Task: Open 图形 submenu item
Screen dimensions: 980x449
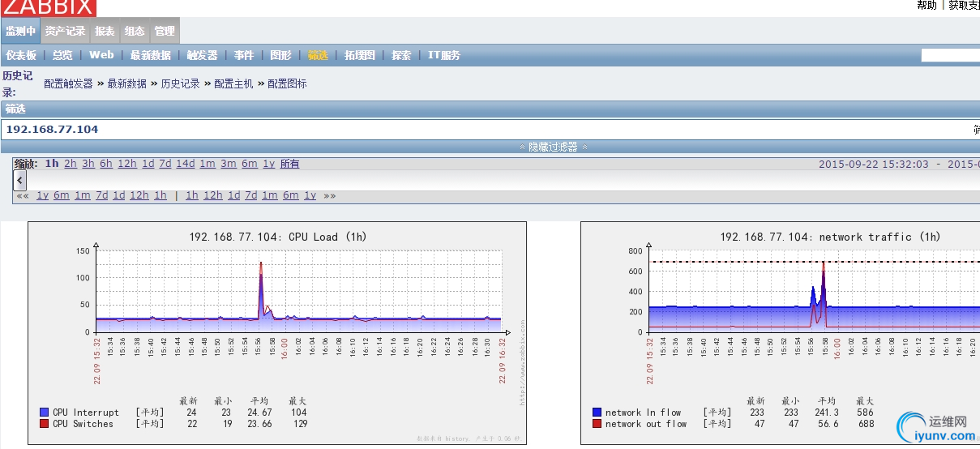Action: tap(280, 55)
